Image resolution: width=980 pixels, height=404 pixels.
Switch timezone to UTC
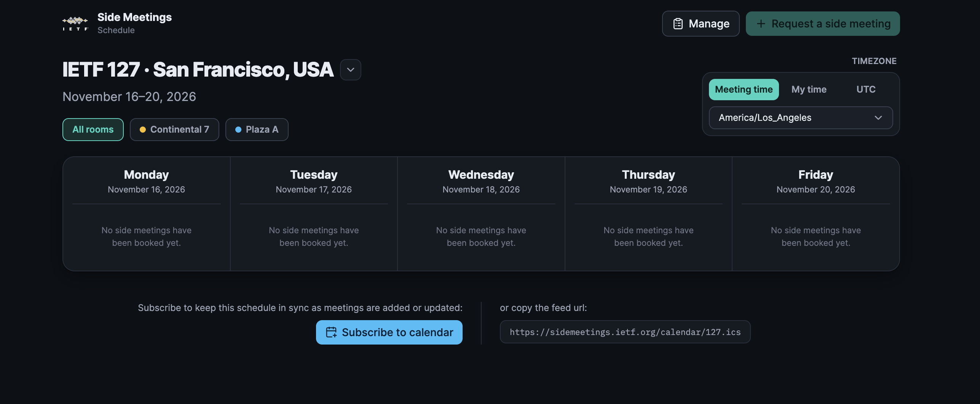(866, 90)
